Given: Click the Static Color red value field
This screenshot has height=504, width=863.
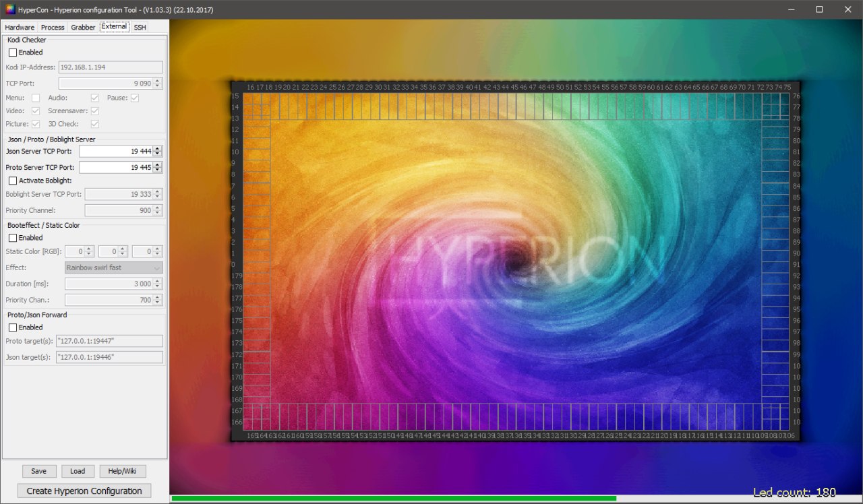Looking at the screenshot, I should pyautogui.click(x=74, y=251).
